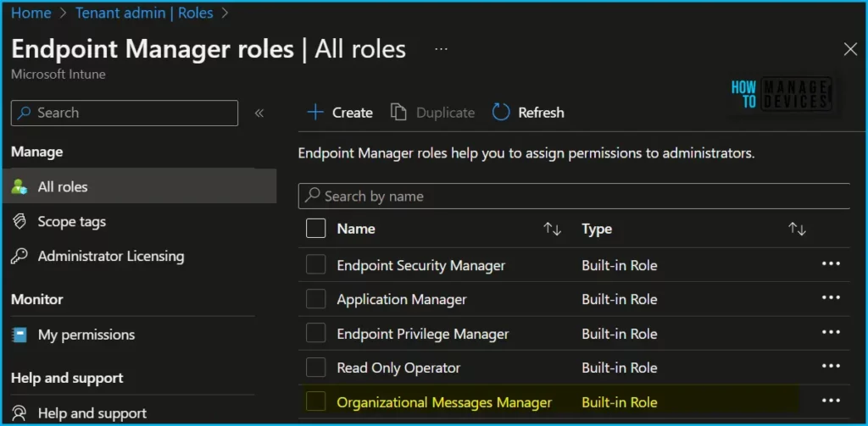
Task: Click the Create plus icon
Action: [x=315, y=113]
